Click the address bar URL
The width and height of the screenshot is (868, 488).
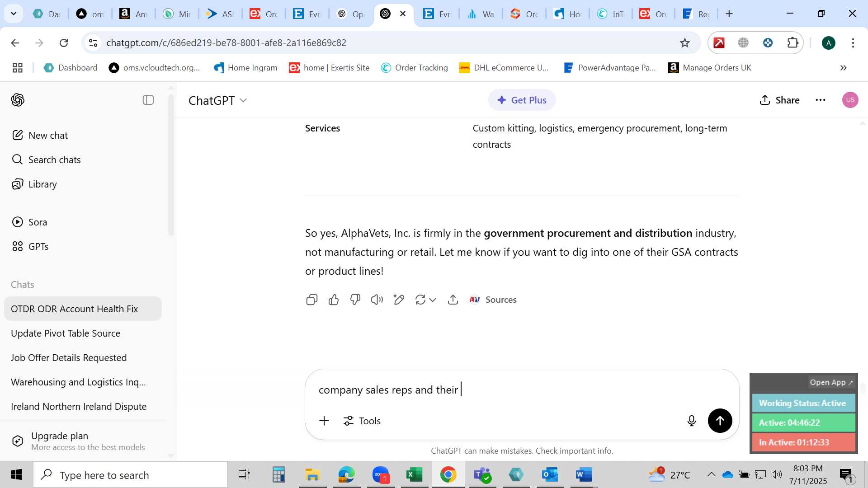tap(226, 43)
